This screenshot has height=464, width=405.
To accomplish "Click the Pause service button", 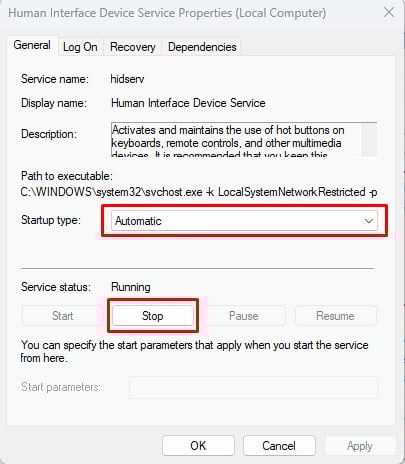I will tap(244, 316).
